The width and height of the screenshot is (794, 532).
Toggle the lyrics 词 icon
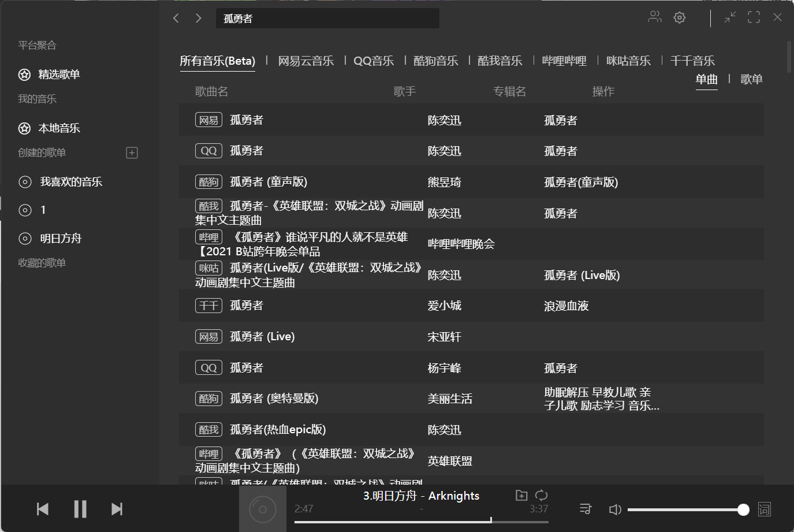[765, 509]
